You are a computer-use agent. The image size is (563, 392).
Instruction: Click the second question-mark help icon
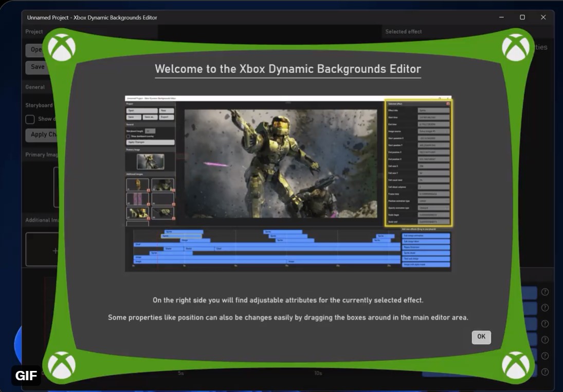(545, 308)
